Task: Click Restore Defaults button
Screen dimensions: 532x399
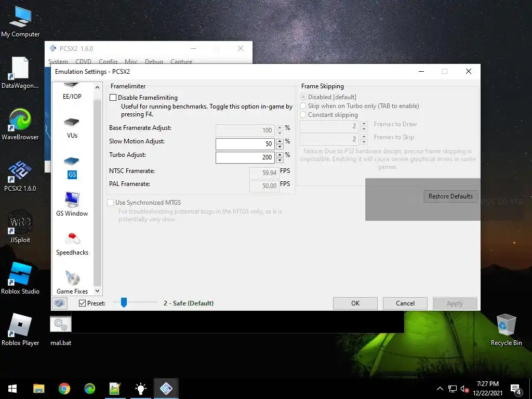Action: (x=450, y=196)
